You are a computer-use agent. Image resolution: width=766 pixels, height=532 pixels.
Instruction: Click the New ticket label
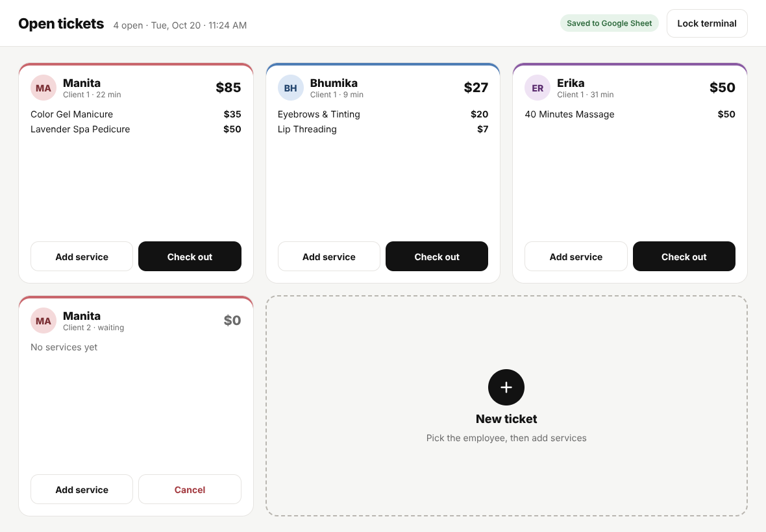[506, 418]
